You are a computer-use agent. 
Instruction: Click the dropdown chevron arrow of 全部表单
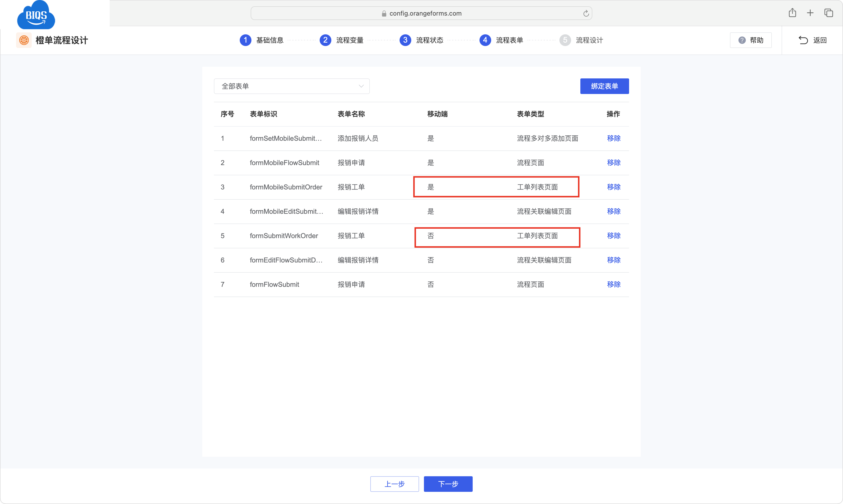tap(361, 86)
